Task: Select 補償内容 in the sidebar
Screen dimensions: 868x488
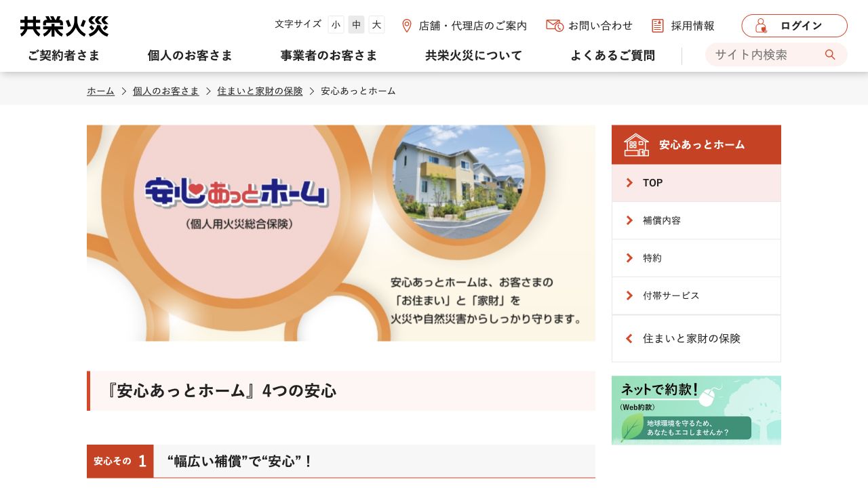Action: 696,221
